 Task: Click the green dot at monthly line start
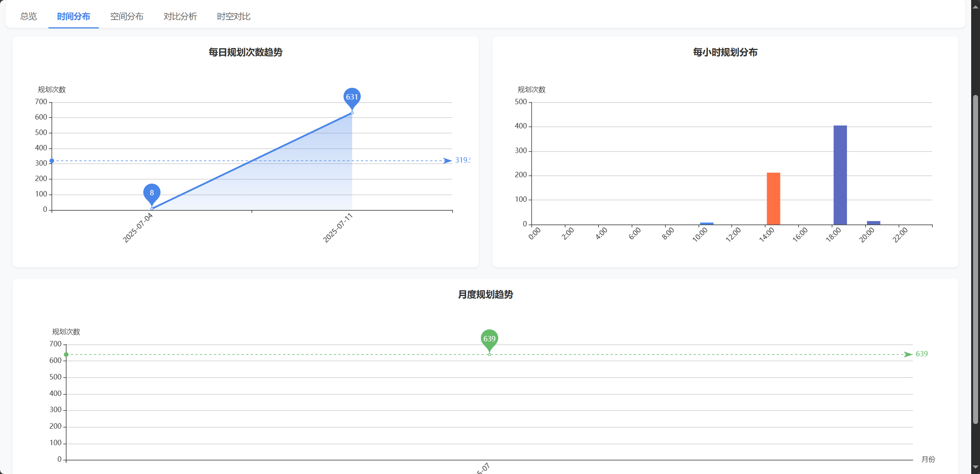[x=66, y=354]
